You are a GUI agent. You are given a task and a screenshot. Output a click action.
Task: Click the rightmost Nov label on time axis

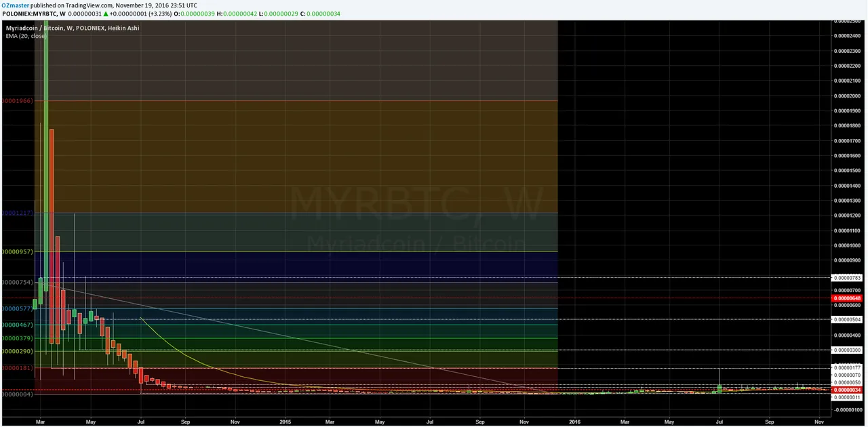820,421
